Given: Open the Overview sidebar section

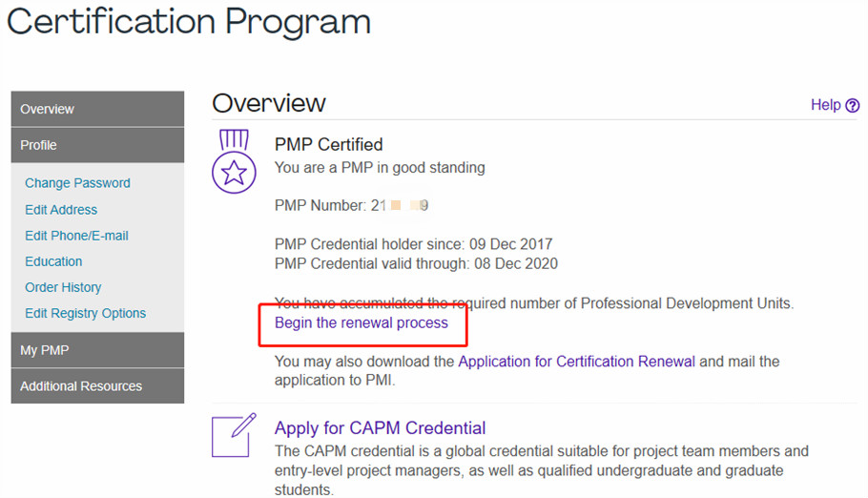Looking at the screenshot, I should pos(97,109).
